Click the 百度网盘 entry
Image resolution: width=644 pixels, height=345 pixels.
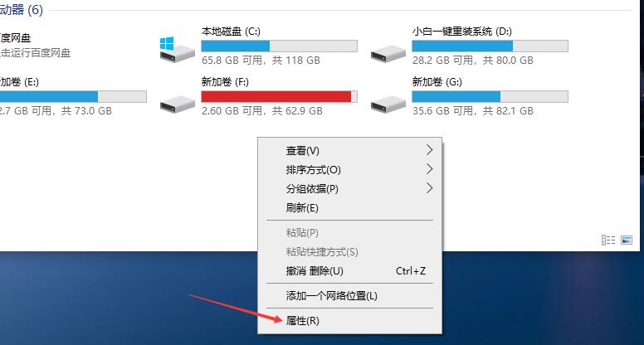pyautogui.click(x=16, y=38)
